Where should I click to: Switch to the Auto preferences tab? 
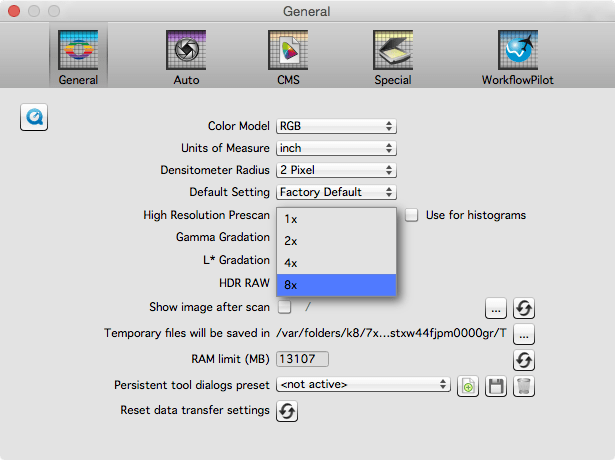coord(186,58)
